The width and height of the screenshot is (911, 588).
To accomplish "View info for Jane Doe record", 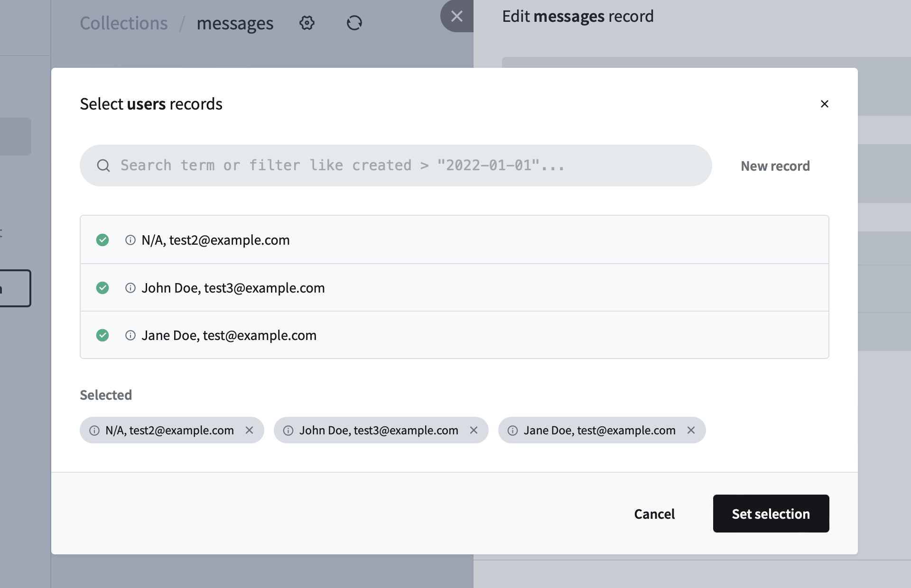I will [x=130, y=335].
